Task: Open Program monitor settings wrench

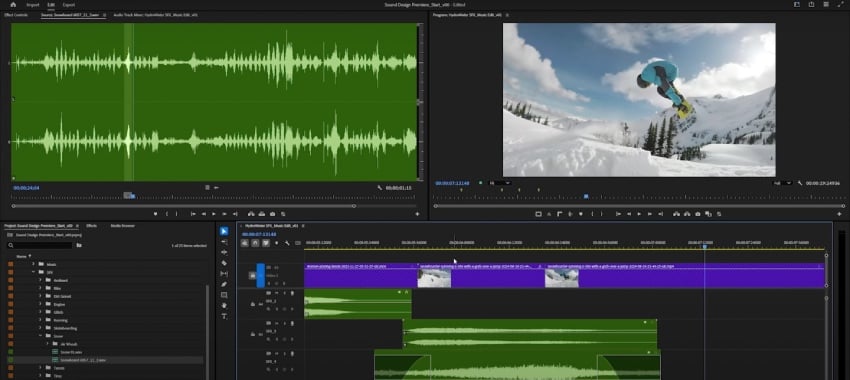Action: pos(800,183)
